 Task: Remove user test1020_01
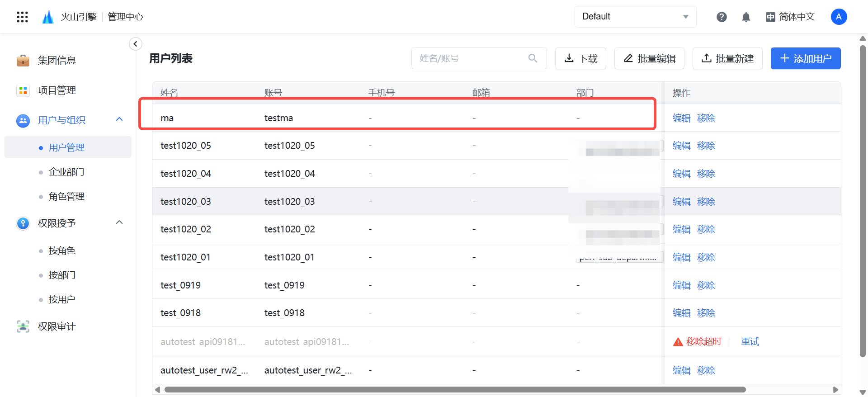point(706,257)
